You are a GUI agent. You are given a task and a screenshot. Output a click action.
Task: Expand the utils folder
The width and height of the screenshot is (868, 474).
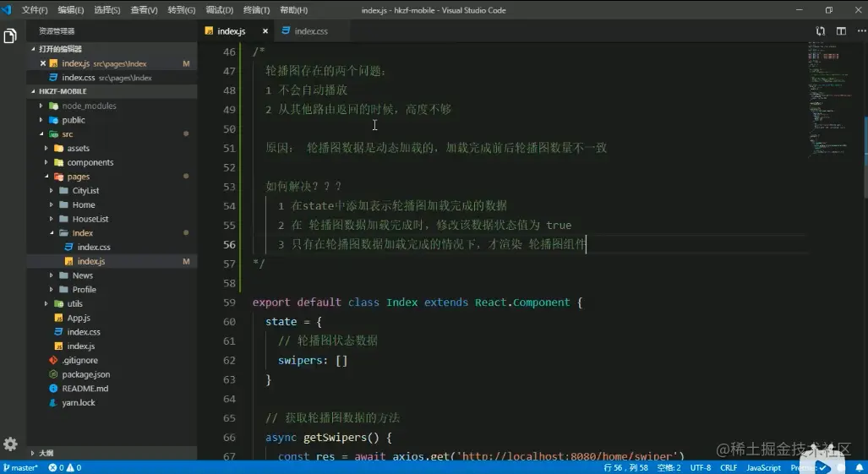coord(46,303)
